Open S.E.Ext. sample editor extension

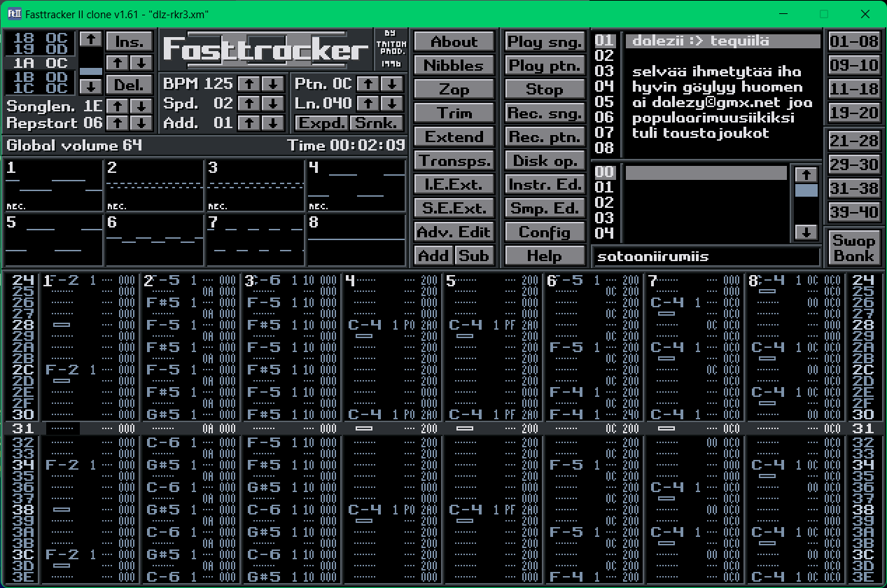454,208
